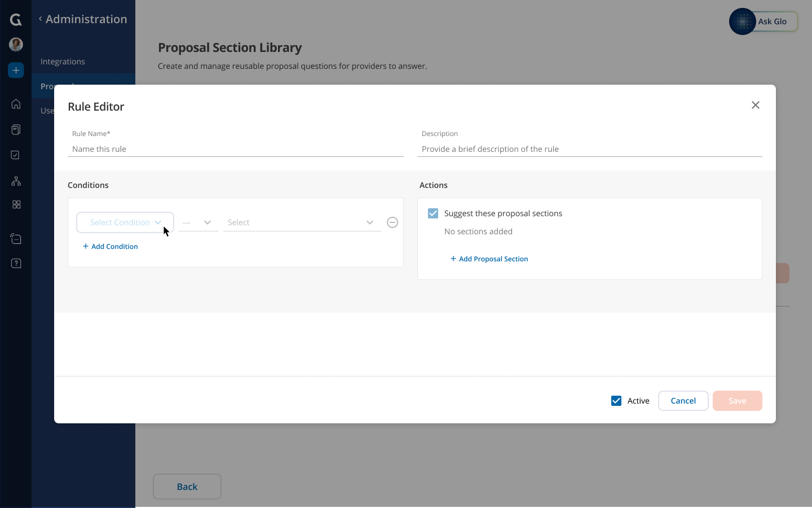Click the home icon in left sidebar
Screen dimensions: 812x508
click(16, 104)
